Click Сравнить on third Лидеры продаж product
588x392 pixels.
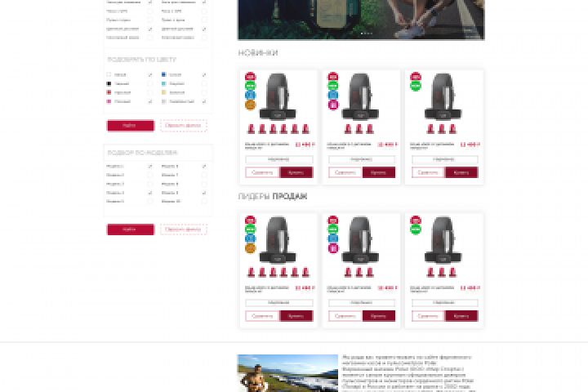click(428, 316)
